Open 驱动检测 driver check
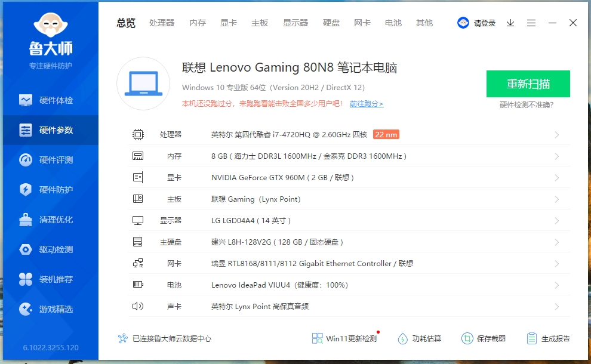This screenshot has height=364, width=591. (51, 249)
